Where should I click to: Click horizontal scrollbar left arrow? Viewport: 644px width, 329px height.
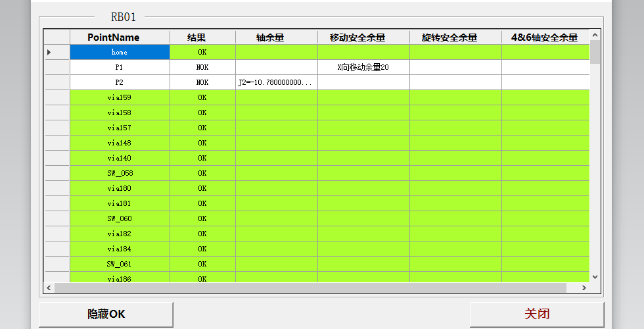[x=49, y=288]
